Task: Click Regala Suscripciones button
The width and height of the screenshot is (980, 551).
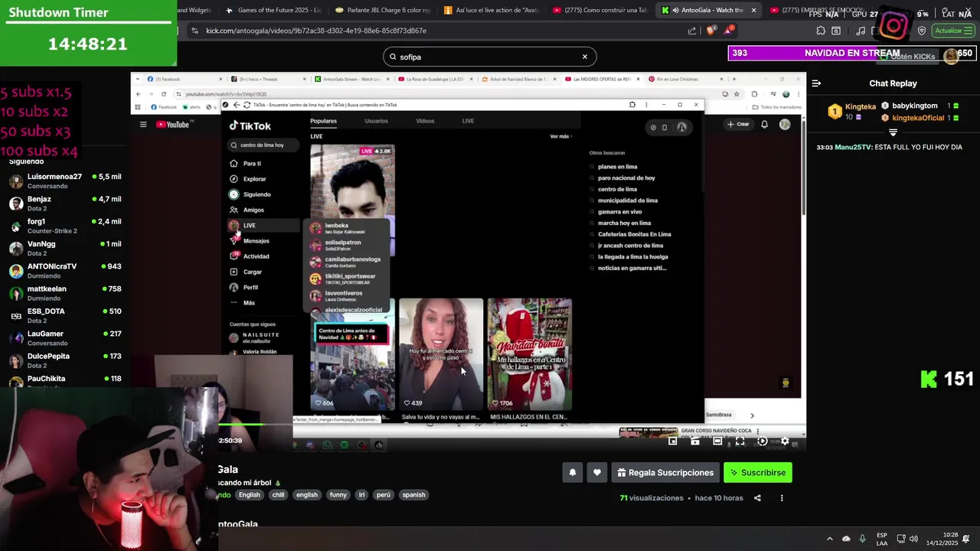Action: click(665, 472)
